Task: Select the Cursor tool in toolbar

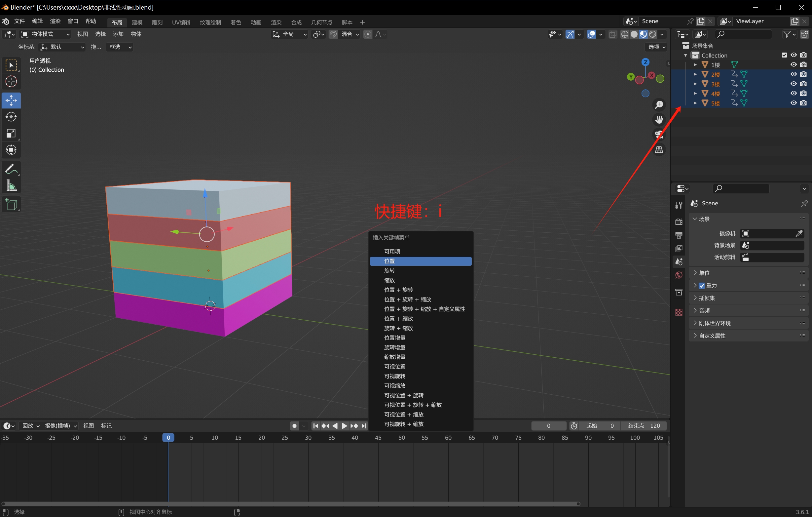Action: click(11, 81)
